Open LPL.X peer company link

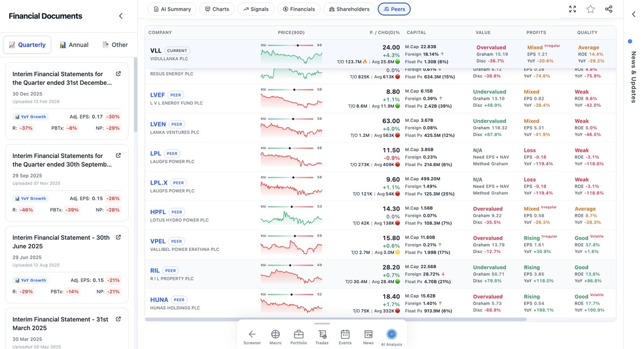click(159, 183)
